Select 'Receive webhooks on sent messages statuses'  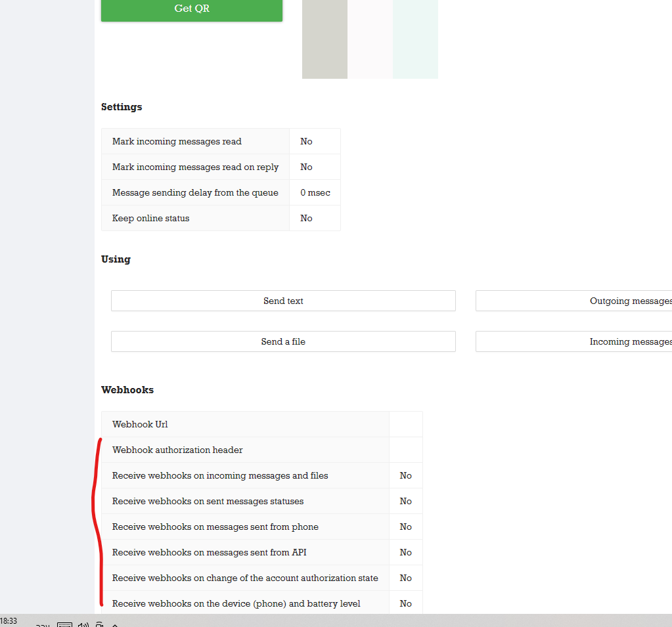click(x=208, y=502)
